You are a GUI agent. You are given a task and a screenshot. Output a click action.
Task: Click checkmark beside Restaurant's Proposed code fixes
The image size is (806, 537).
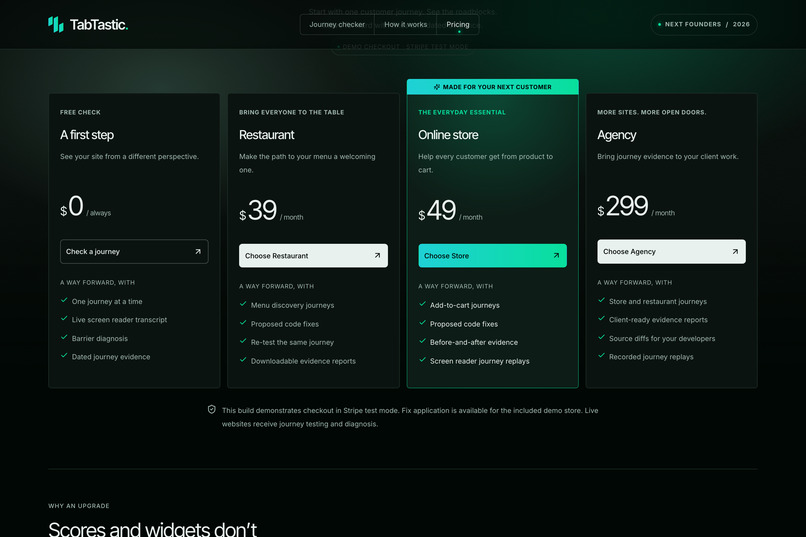(x=243, y=323)
